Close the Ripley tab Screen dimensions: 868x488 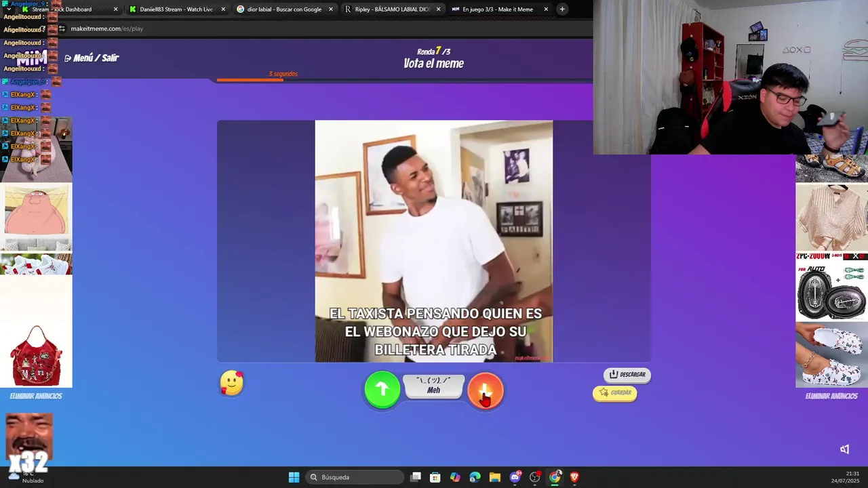point(438,9)
